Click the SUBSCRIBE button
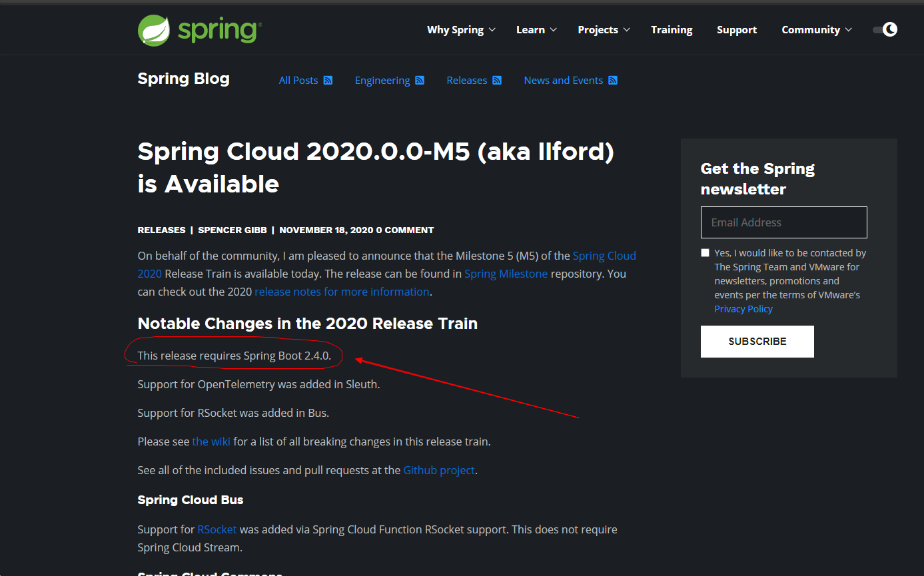Image resolution: width=924 pixels, height=576 pixels. pyautogui.click(x=757, y=341)
